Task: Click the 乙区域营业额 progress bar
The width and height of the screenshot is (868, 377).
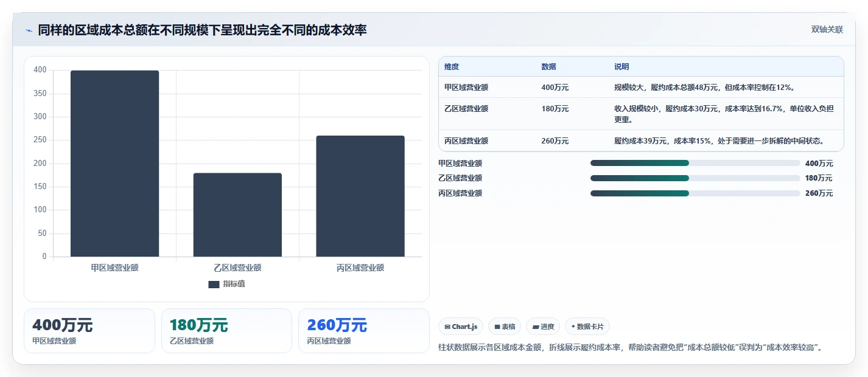Action: pyautogui.click(x=695, y=178)
